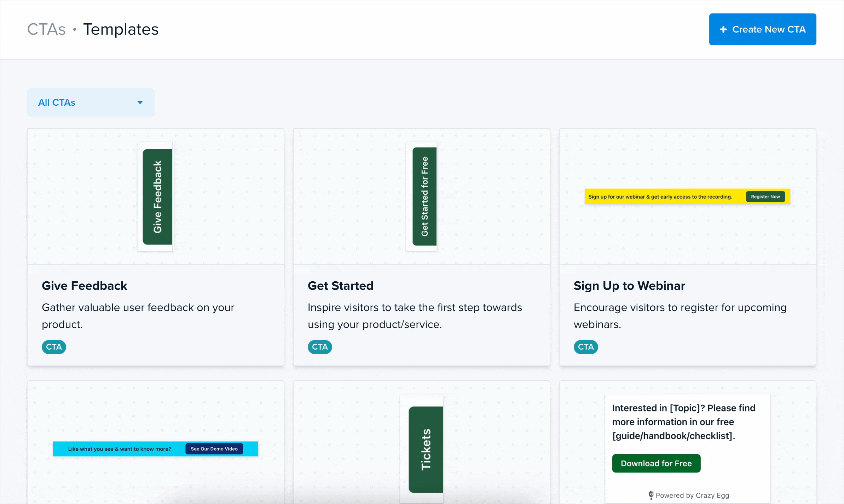Click the Get Started card title

[341, 286]
